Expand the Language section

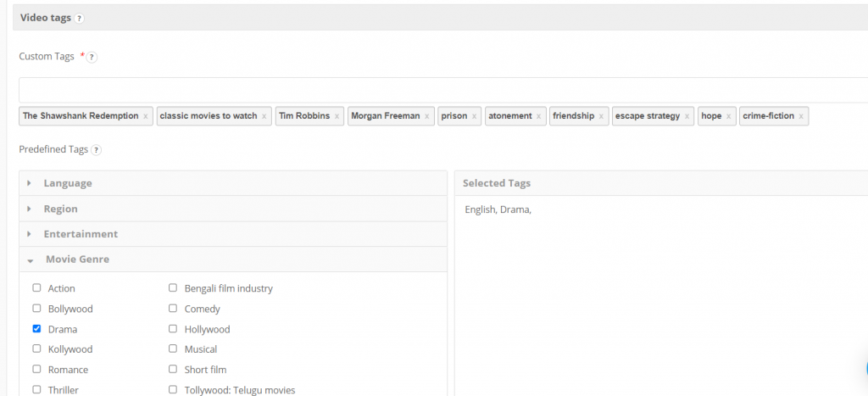point(233,183)
